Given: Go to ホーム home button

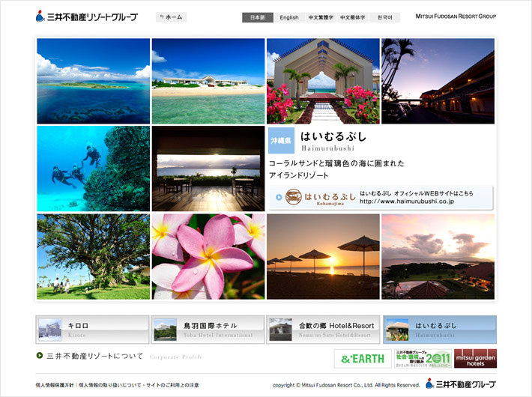Looking at the screenshot, I should coord(172,17).
